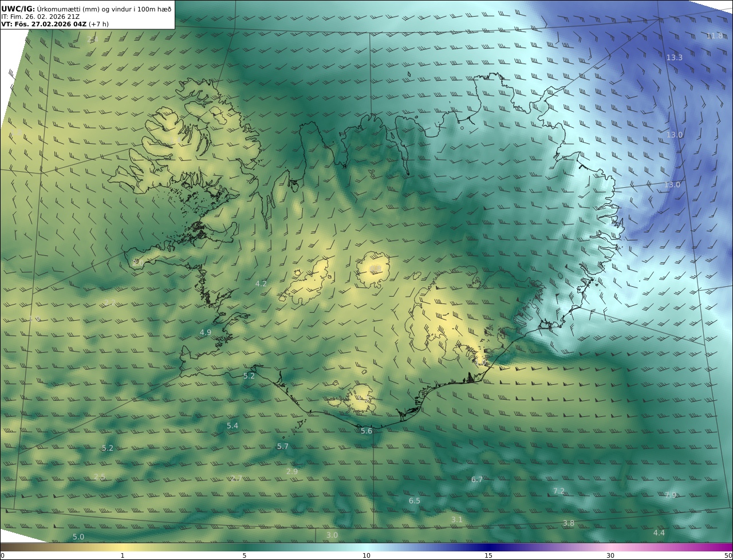Image resolution: width=733 pixels, height=560 pixels.
Task: Click the 3.1 value label
Action: [456, 520]
